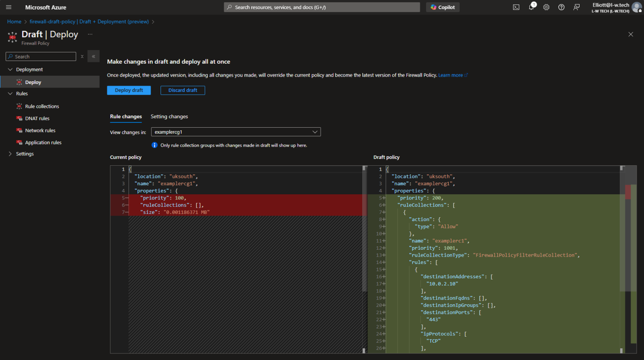Click the Deploy draft button

pyautogui.click(x=129, y=90)
